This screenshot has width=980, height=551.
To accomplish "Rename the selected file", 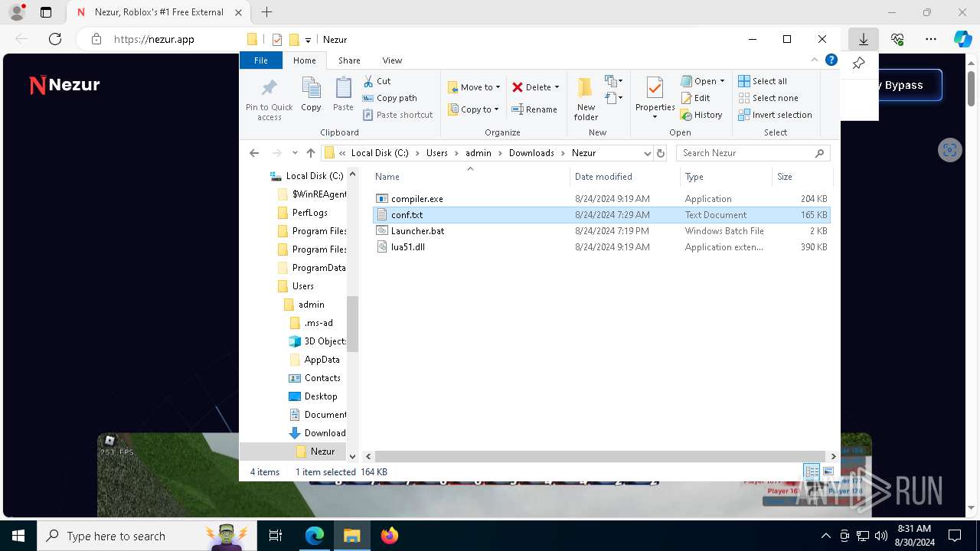I will tap(534, 109).
